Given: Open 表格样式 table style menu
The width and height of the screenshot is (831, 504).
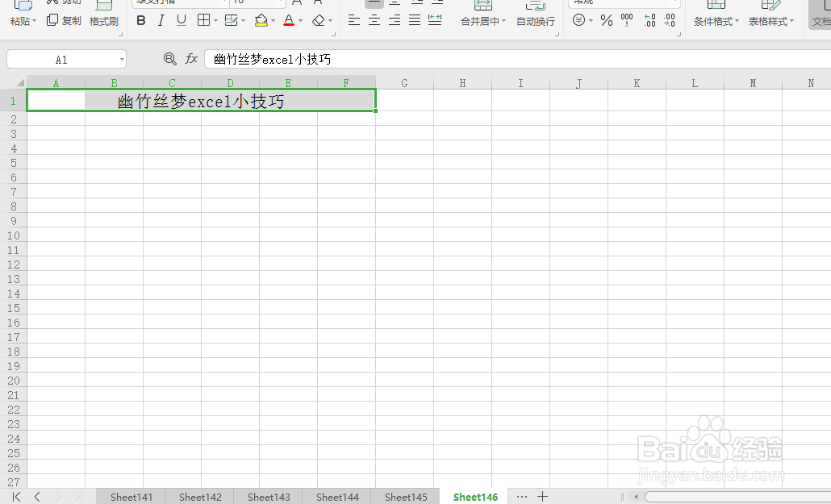Looking at the screenshot, I should coord(771,21).
